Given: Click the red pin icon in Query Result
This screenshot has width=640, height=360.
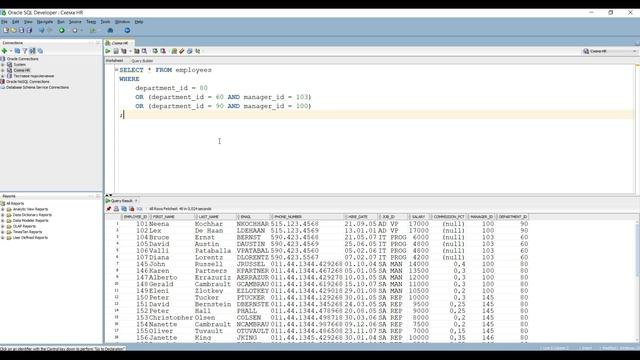Looking at the screenshot, I should click(109, 209).
